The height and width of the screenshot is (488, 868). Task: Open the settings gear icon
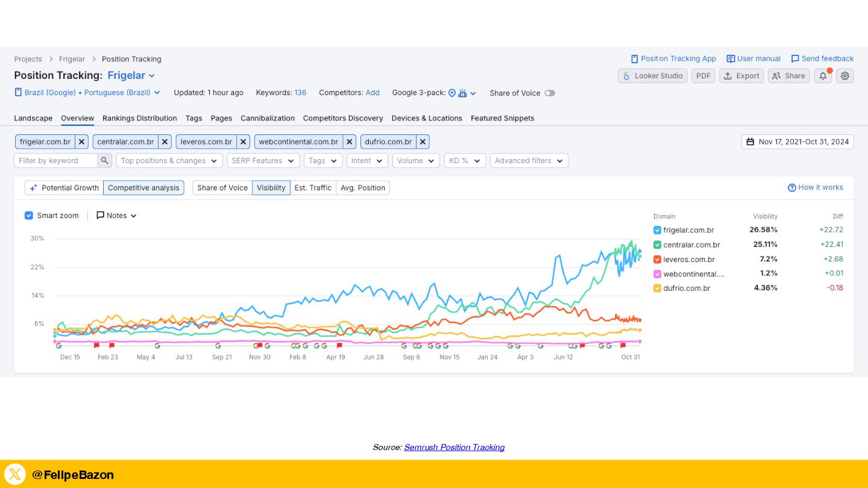point(845,76)
